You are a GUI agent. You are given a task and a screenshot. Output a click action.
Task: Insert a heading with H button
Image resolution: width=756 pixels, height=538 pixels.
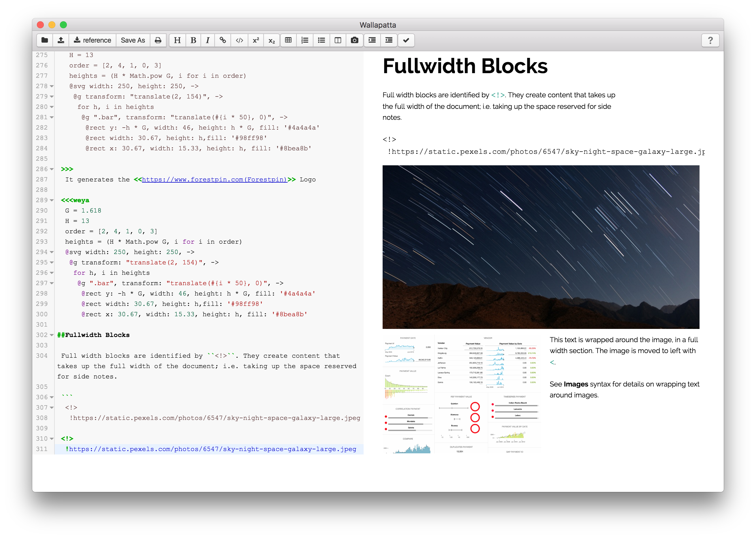point(177,40)
